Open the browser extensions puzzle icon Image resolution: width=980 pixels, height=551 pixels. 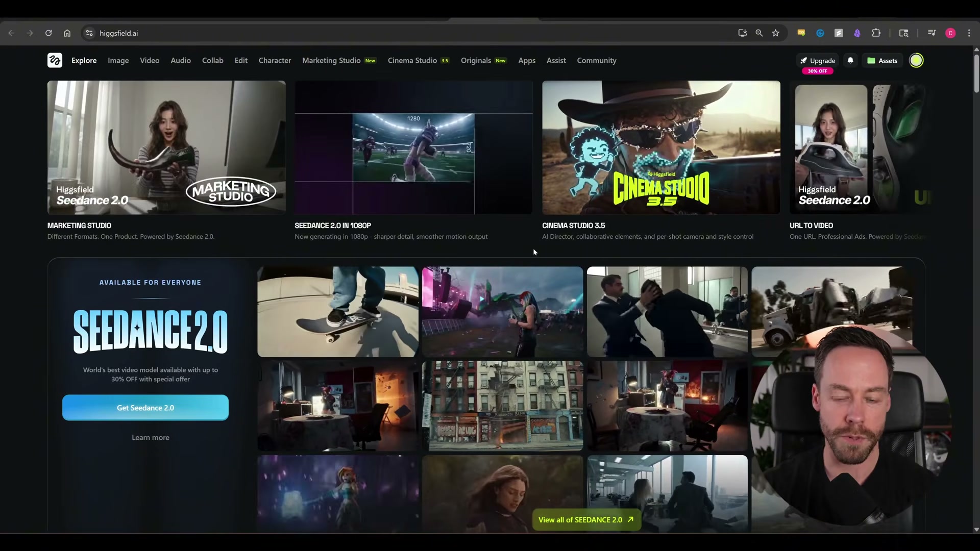(x=876, y=33)
